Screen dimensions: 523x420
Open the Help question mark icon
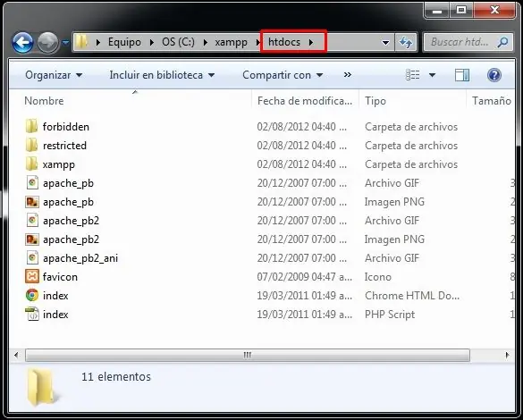494,75
